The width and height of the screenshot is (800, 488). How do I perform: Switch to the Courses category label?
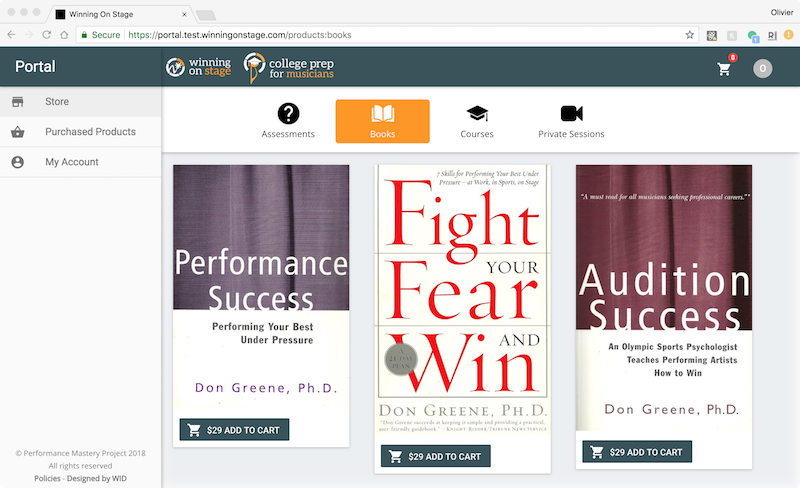(477, 134)
